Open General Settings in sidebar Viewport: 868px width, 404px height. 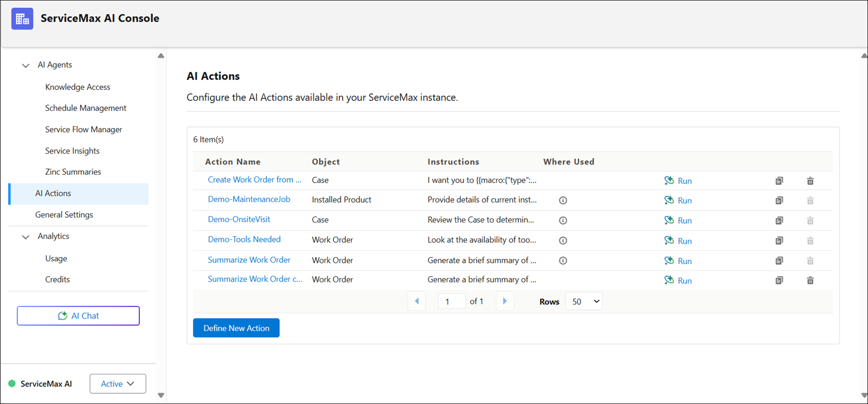[64, 215]
